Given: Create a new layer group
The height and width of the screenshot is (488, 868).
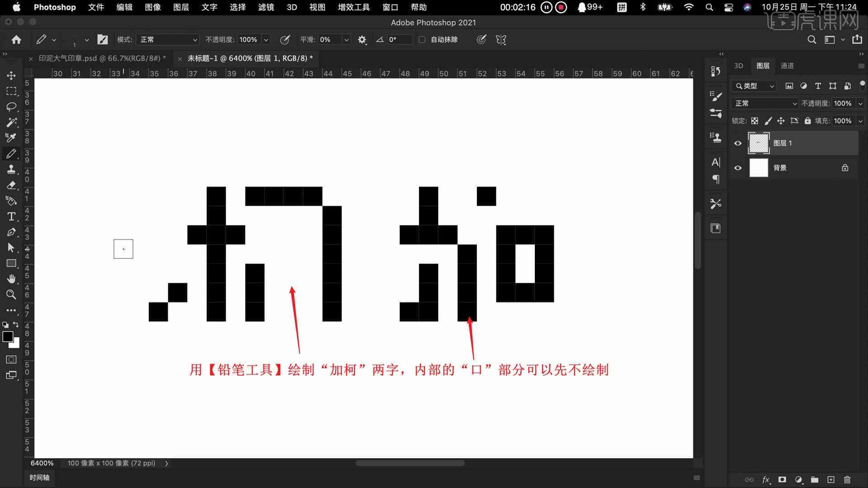Looking at the screenshot, I should point(815,480).
